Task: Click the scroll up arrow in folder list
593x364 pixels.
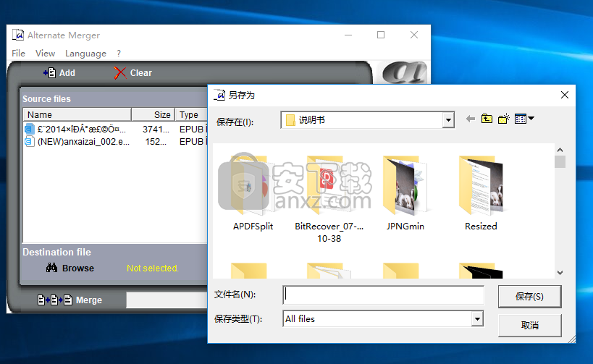Action: [560, 150]
